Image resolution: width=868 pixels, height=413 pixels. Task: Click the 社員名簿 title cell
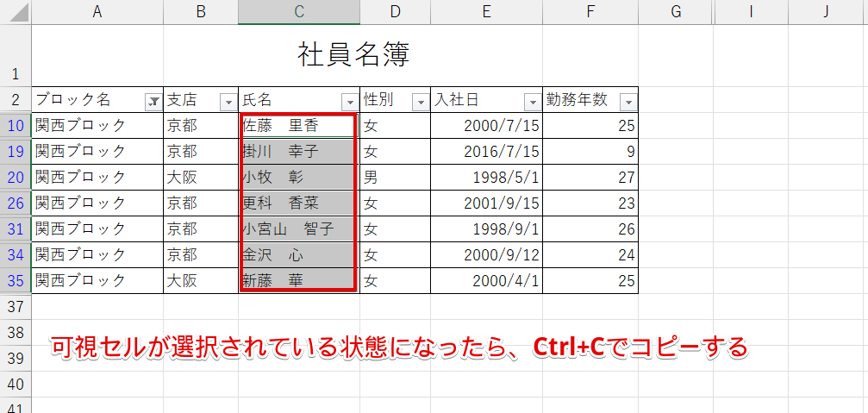[353, 55]
